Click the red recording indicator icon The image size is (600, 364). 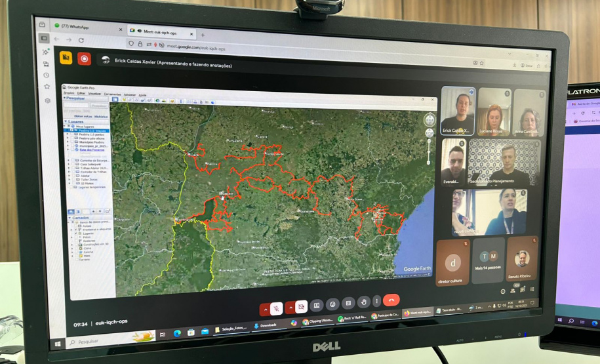click(x=84, y=58)
